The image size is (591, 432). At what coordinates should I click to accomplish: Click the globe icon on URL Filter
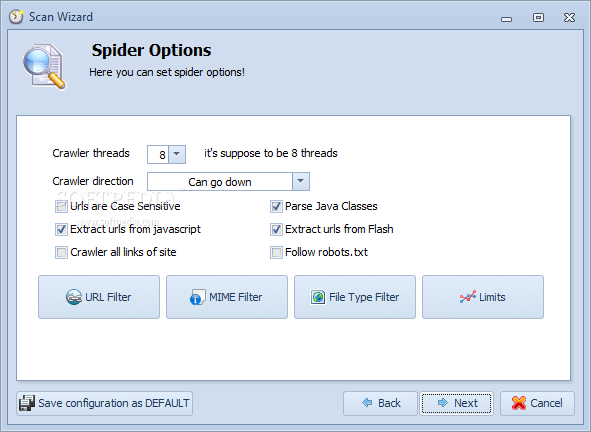click(x=74, y=297)
